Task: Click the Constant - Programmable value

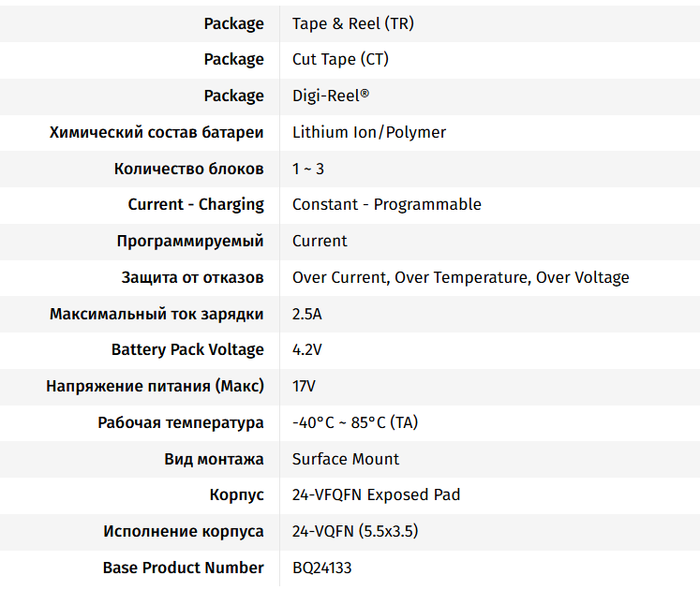Action: coord(386,204)
